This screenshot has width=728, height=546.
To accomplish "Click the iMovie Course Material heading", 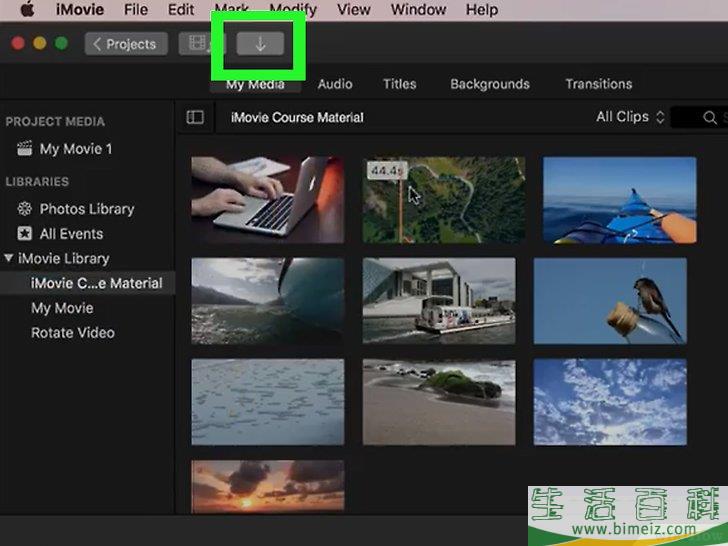I will coord(297,117).
